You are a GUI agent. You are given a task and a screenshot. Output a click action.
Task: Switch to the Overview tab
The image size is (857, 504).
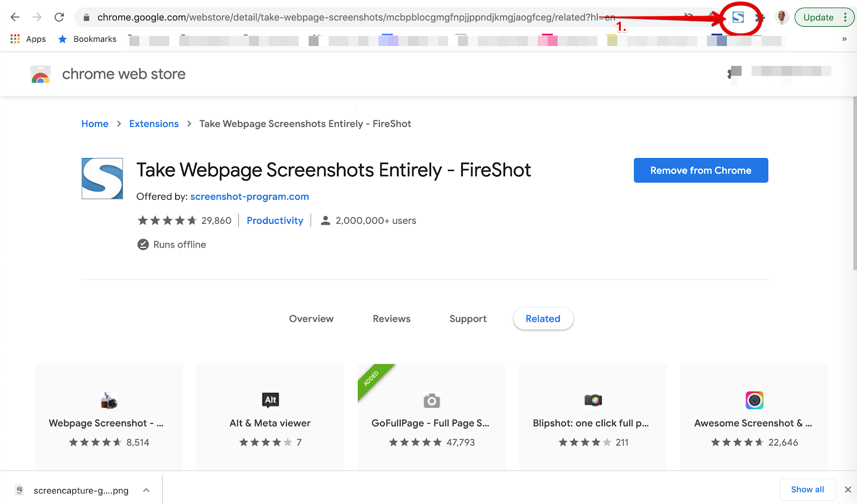(311, 319)
